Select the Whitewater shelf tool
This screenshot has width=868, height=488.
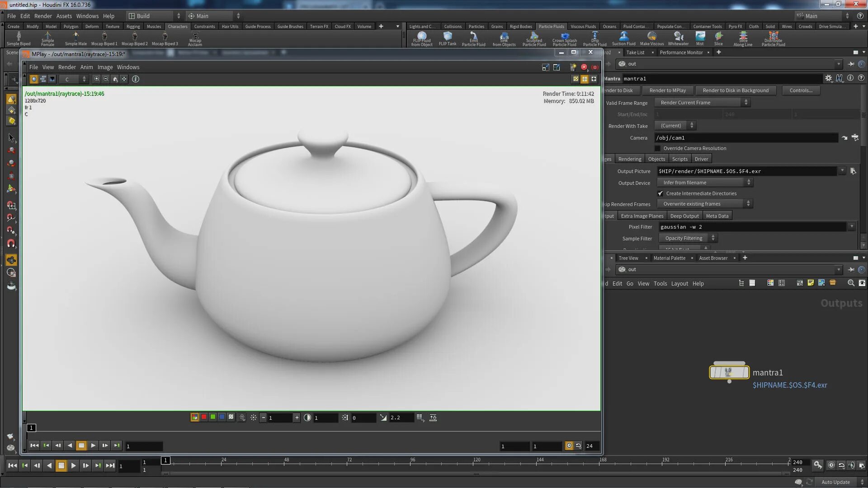coord(678,38)
